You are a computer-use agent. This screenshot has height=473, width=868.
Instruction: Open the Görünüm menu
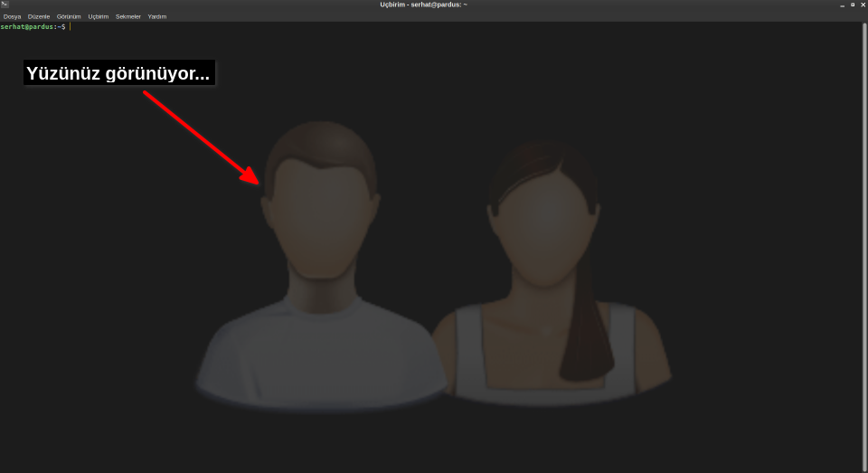69,16
